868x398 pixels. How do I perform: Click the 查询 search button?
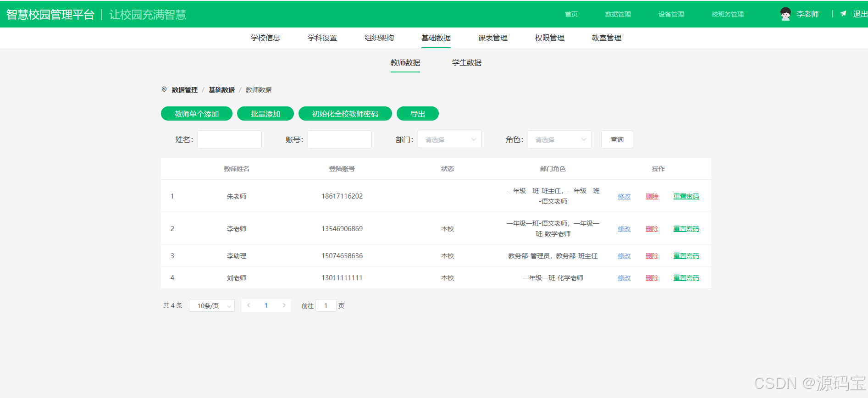click(617, 139)
